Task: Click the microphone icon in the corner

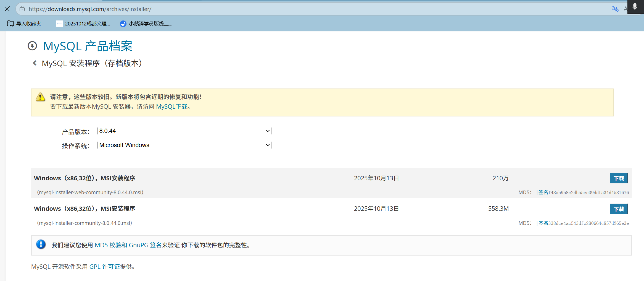Action: [x=635, y=7]
